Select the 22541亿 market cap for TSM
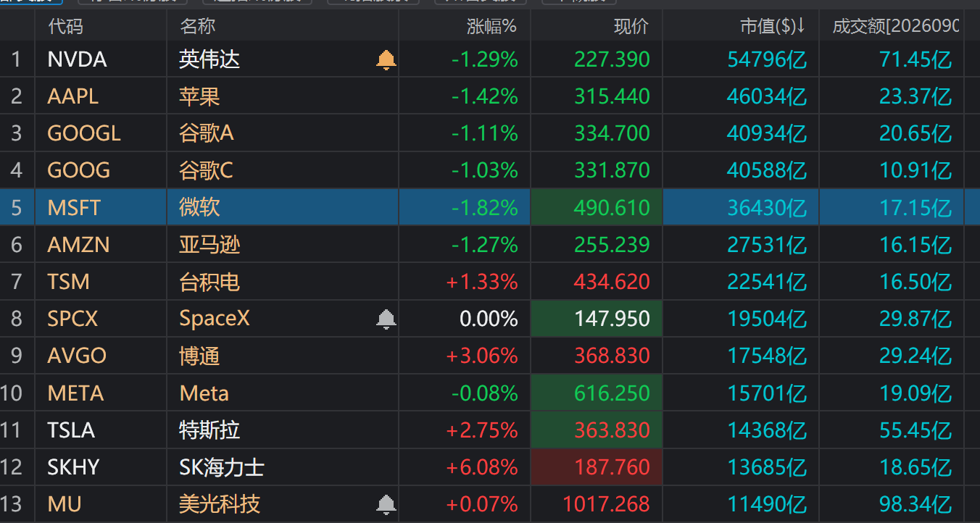This screenshot has width=980, height=523. tap(768, 282)
